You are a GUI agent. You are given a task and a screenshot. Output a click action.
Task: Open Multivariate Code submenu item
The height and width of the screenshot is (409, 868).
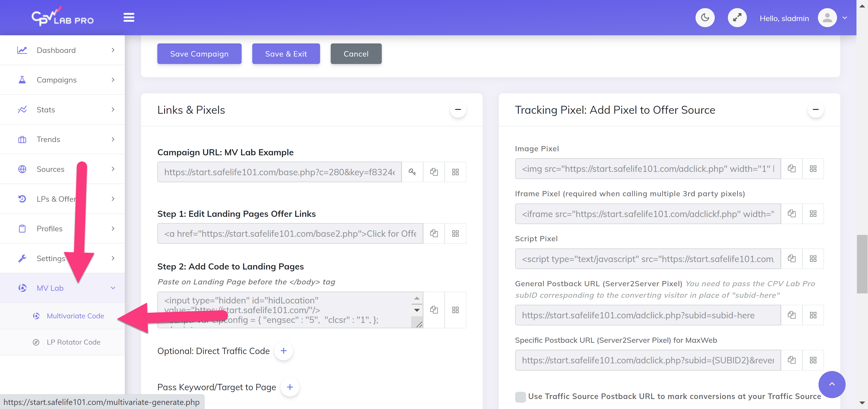coord(75,316)
